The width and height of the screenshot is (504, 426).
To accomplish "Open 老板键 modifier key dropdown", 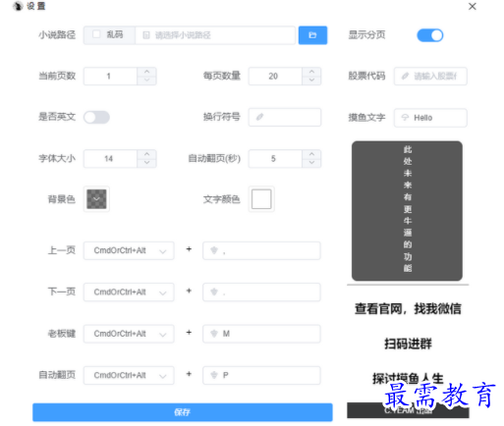I will point(129,334).
